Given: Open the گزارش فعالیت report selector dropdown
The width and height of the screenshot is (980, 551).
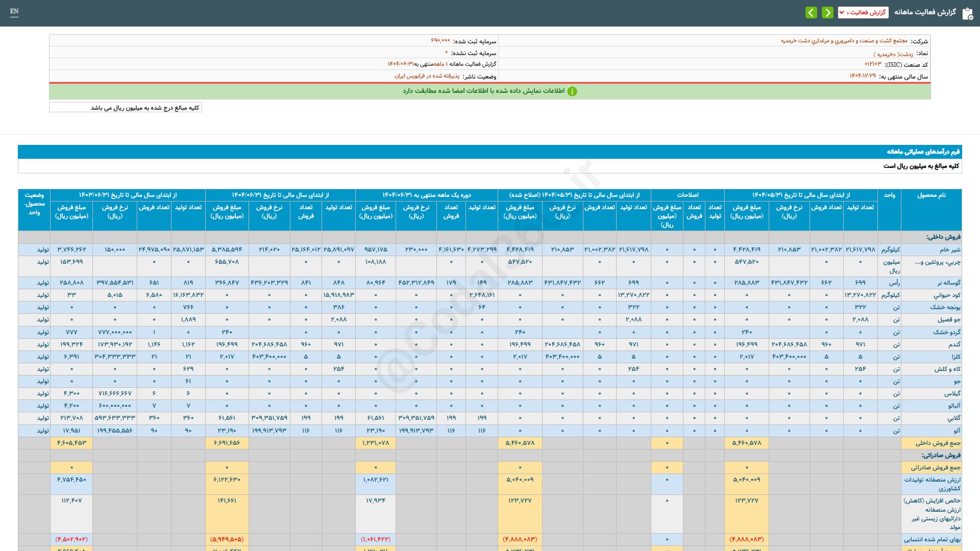Looking at the screenshot, I should [x=863, y=12].
